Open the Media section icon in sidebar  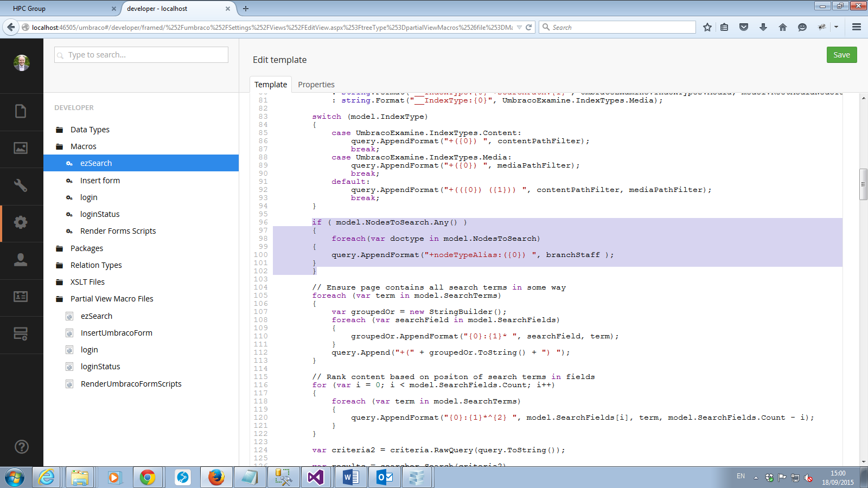(21, 148)
